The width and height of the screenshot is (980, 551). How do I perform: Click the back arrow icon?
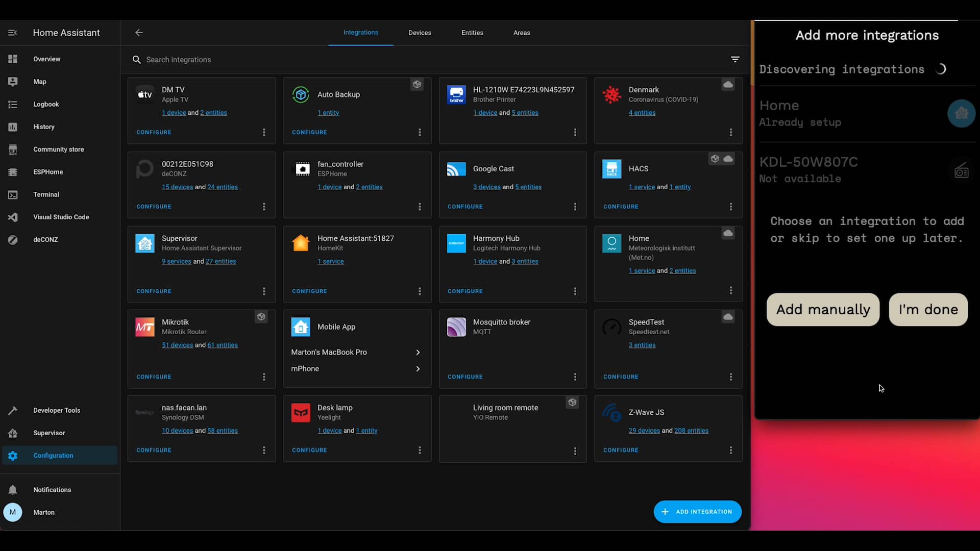click(x=139, y=33)
